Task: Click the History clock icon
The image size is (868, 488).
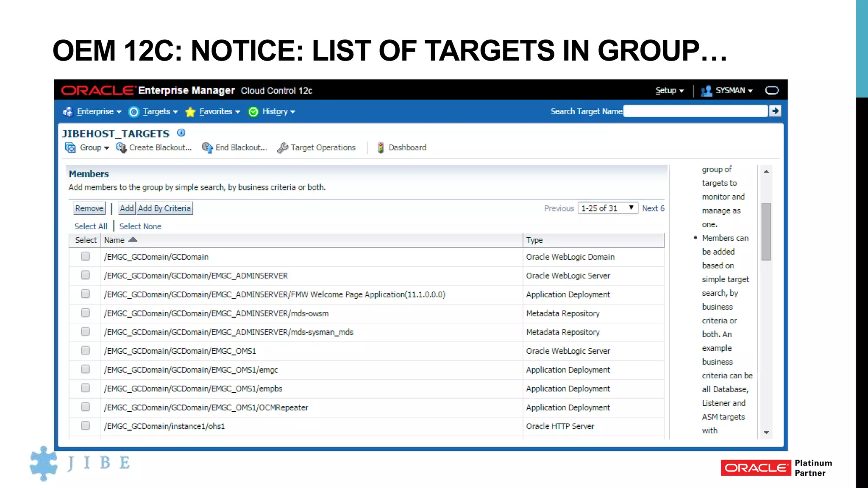Action: point(253,112)
